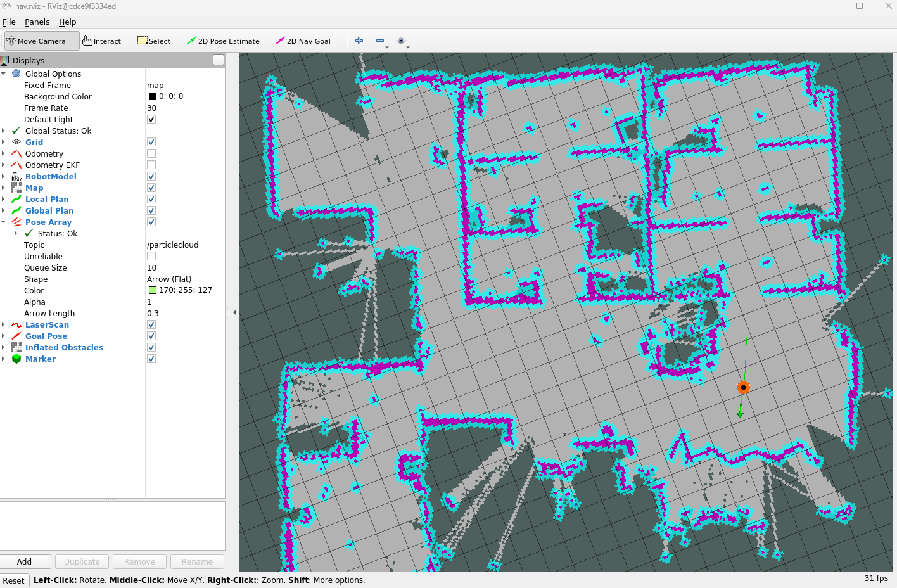Pick the 2D Nav Goal tool
The width and height of the screenshot is (897, 588).
303,41
